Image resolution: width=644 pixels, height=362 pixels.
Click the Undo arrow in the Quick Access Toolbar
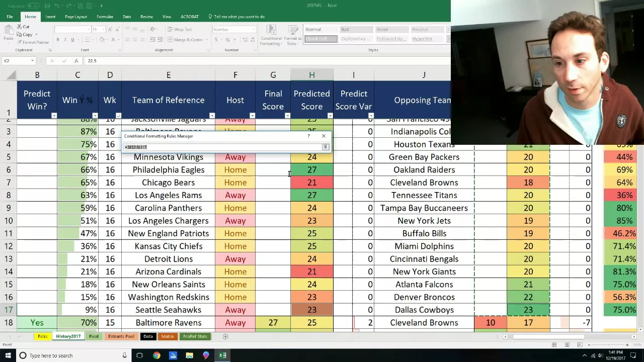pos(57,6)
